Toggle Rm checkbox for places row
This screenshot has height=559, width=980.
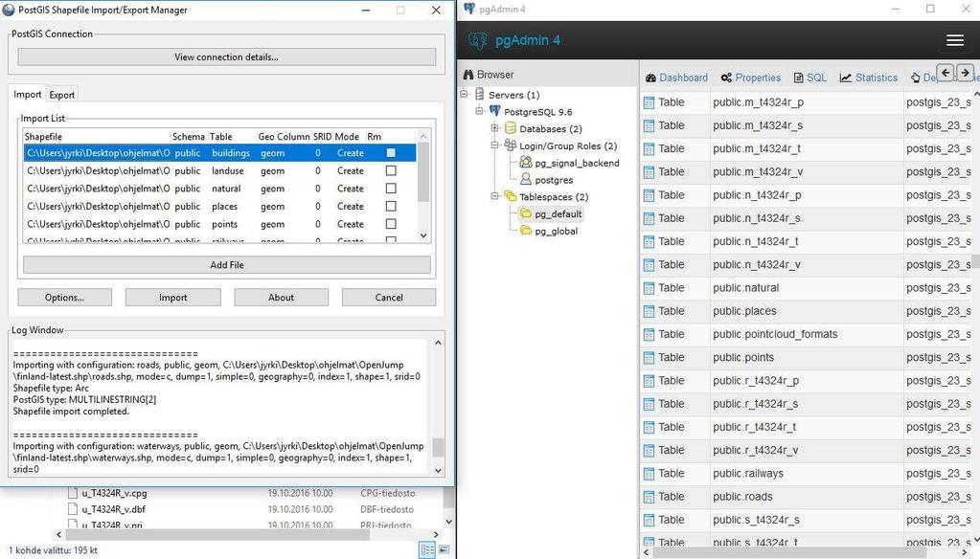point(391,206)
